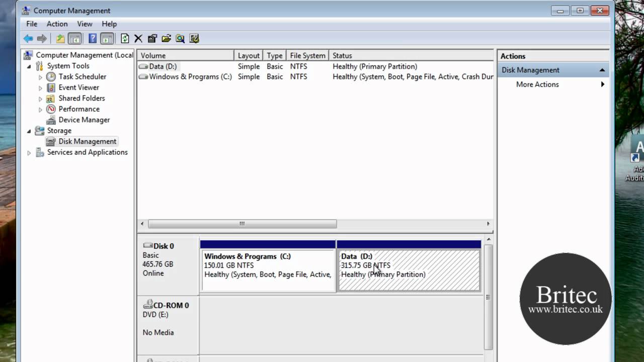Select Windows & Programs (C:) partition block
This screenshot has width=644, height=362.
coord(268,266)
